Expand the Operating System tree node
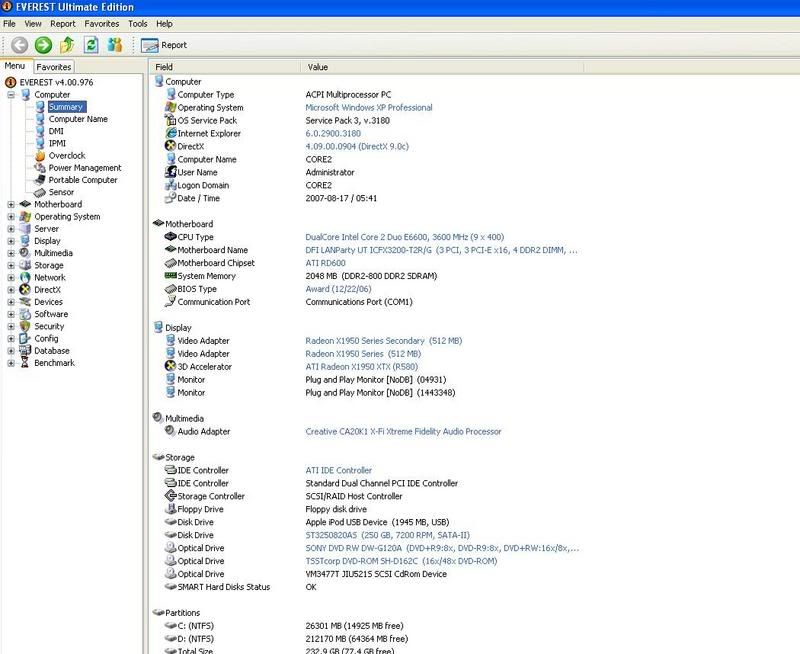This screenshot has width=800, height=654. point(11,217)
